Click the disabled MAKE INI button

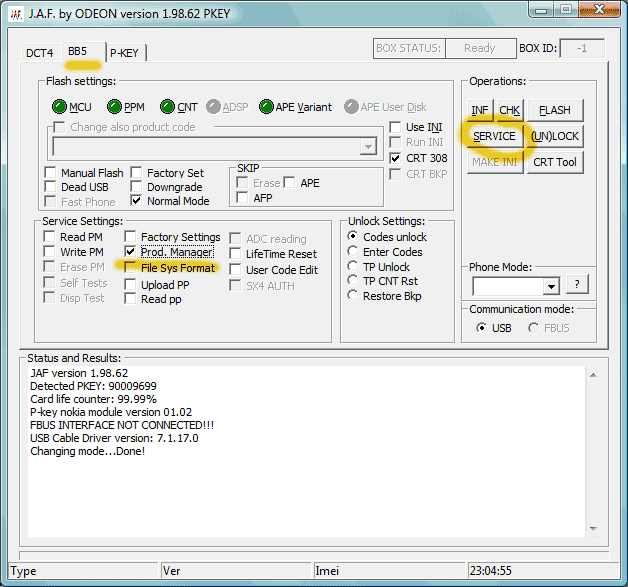(x=495, y=162)
